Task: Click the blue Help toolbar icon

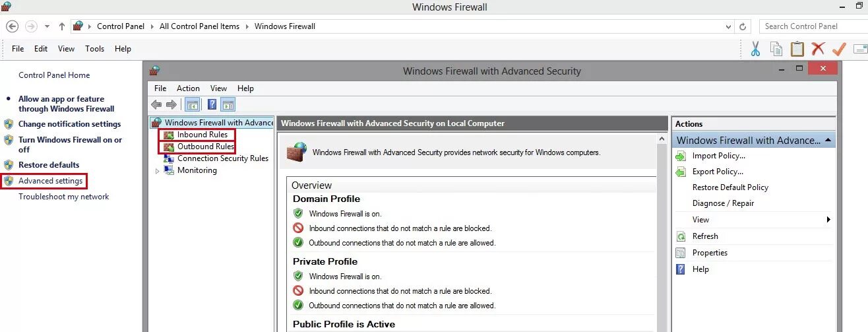Action: [212, 104]
